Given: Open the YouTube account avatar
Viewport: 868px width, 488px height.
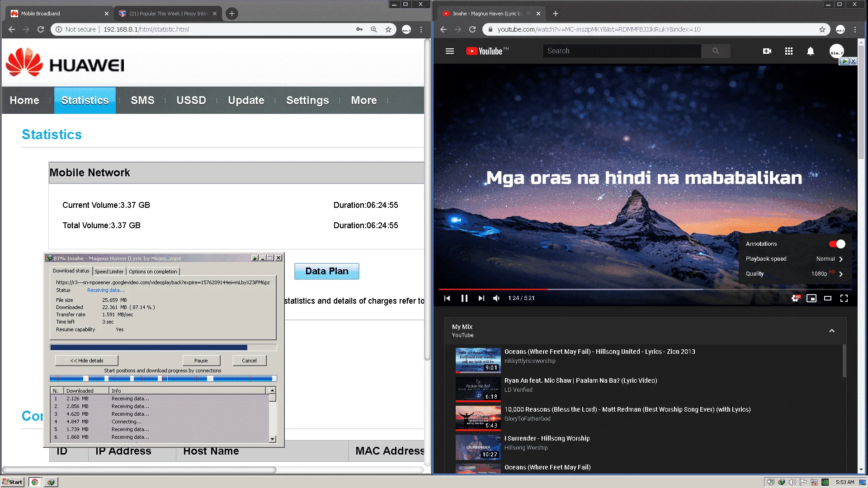Looking at the screenshot, I should (x=837, y=51).
